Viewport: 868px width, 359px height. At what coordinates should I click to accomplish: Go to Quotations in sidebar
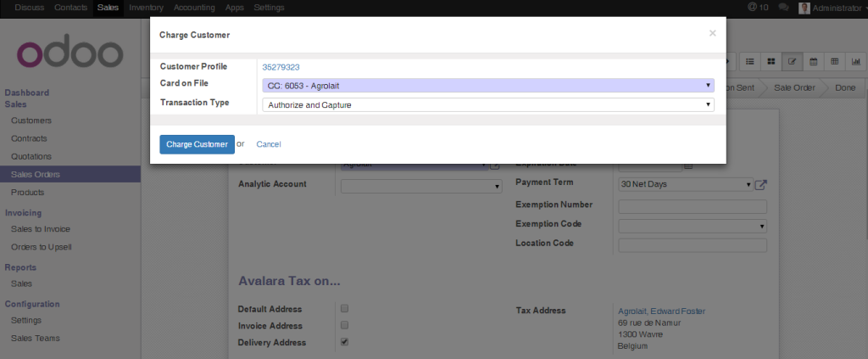point(31,156)
